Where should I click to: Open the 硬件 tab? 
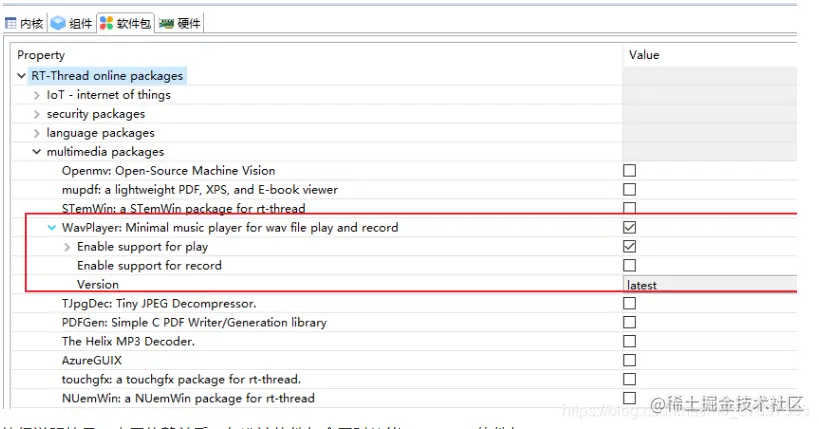(x=180, y=23)
